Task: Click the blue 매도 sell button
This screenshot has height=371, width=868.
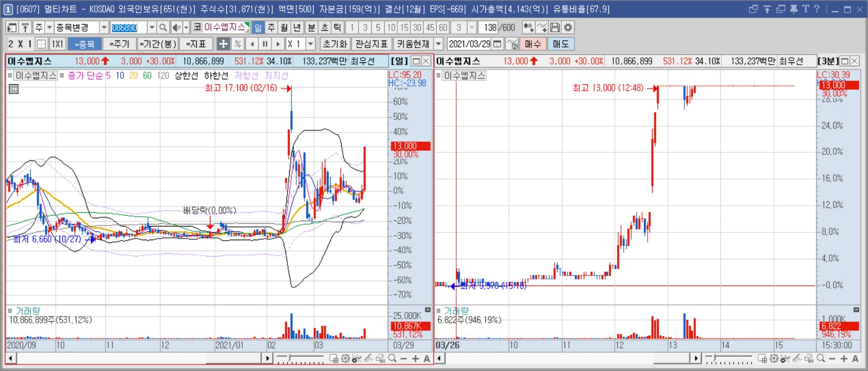Action: 560,44
